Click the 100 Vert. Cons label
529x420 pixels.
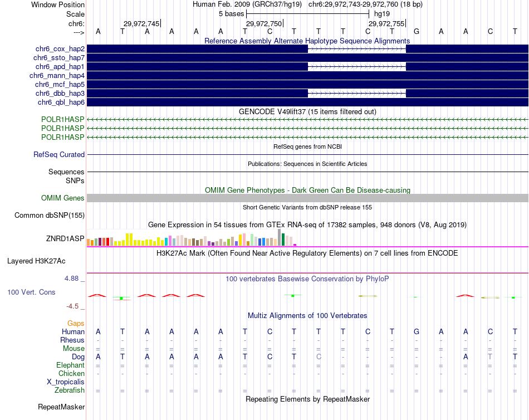coord(31,292)
